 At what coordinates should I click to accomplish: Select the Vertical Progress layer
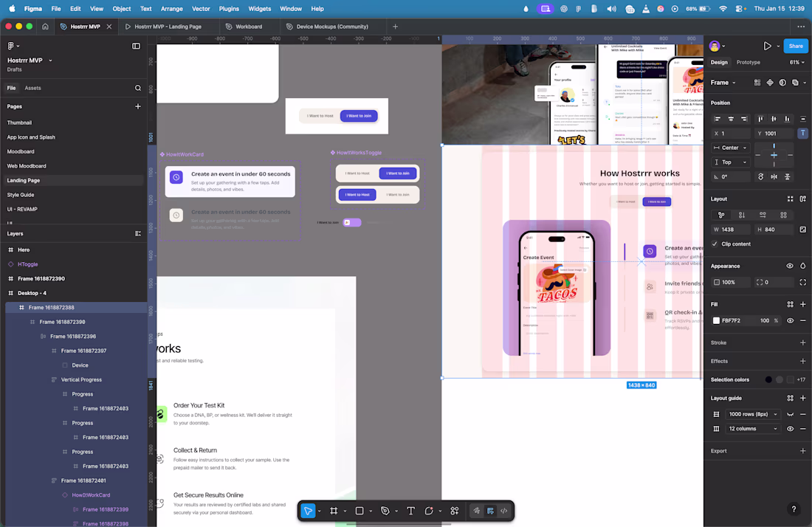(81, 379)
